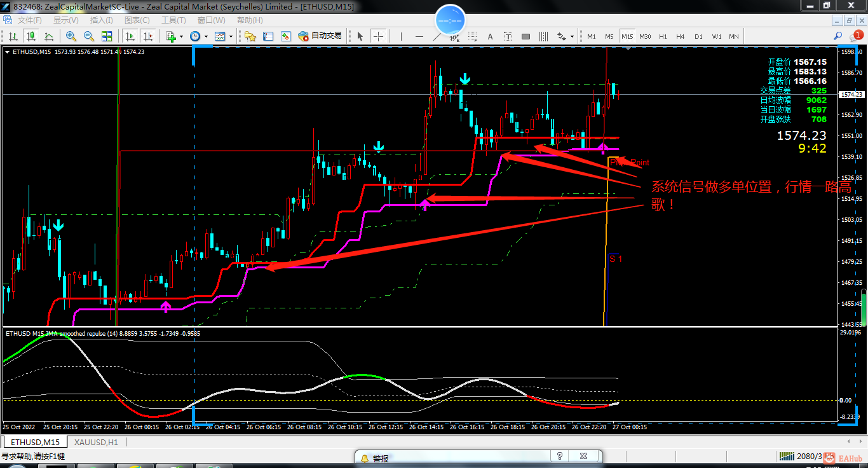868x468 pixels.
Task: Expand the indicators list dropdown arrow
Action: [x=181, y=36]
